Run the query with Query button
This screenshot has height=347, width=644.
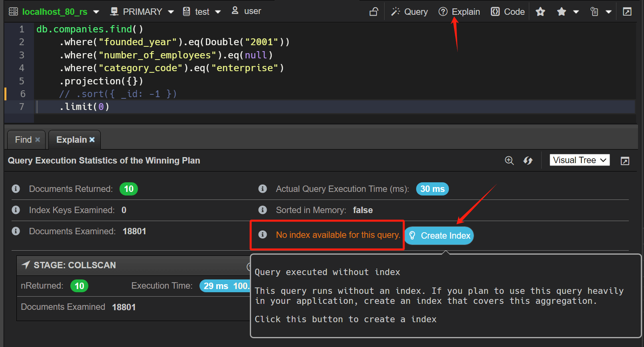click(409, 12)
